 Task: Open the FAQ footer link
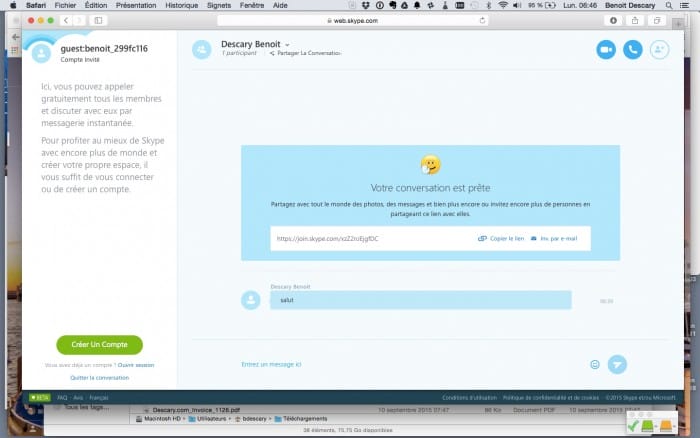click(x=62, y=397)
